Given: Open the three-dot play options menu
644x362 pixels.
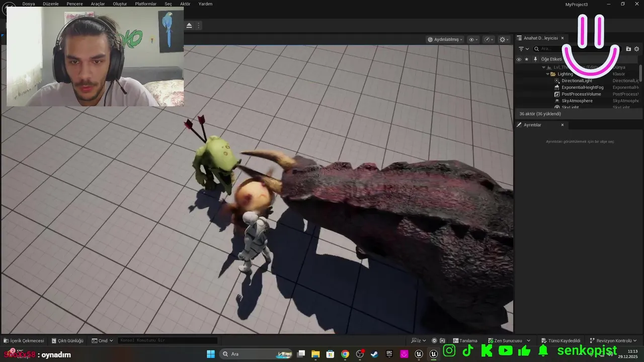Looking at the screenshot, I should pos(199,26).
